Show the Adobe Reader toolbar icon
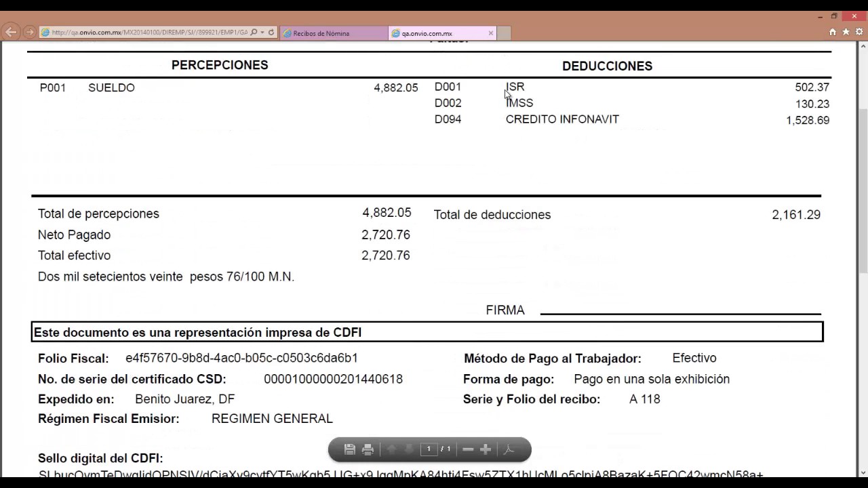The image size is (868, 488). click(509, 449)
